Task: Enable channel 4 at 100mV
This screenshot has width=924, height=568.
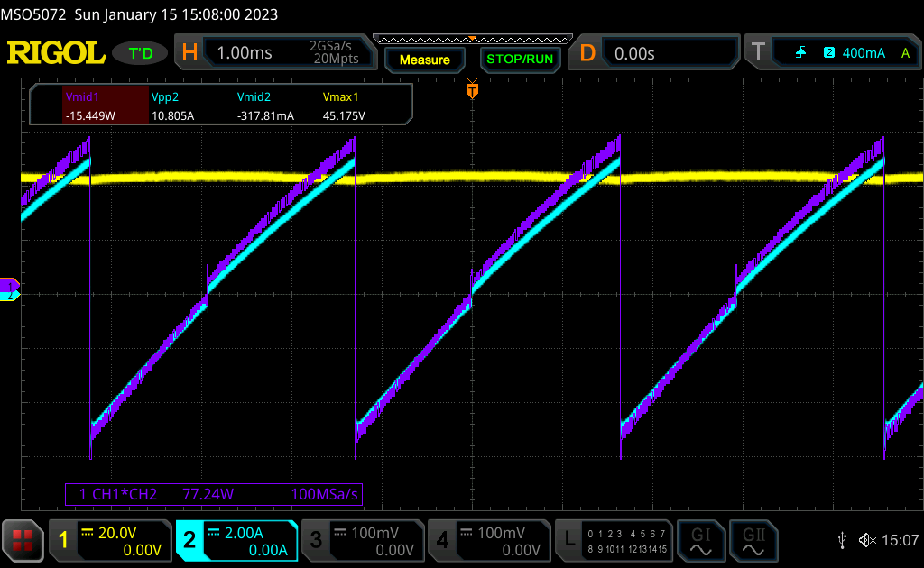Action: point(489,540)
